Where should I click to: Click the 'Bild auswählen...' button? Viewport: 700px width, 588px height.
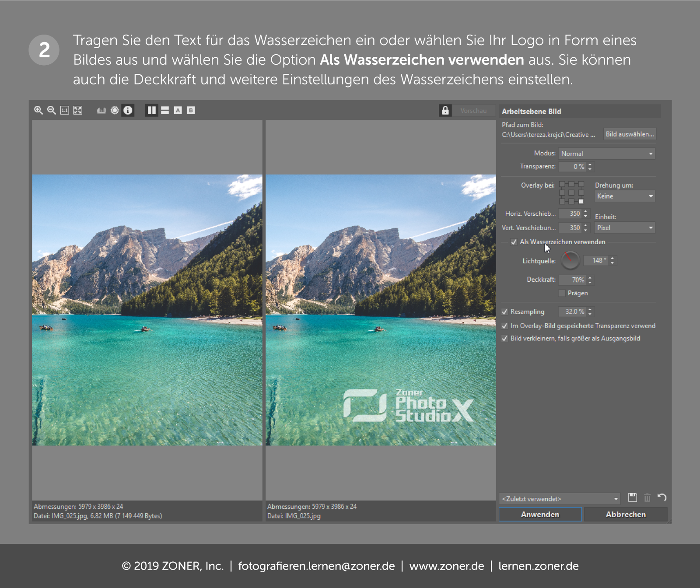click(630, 134)
